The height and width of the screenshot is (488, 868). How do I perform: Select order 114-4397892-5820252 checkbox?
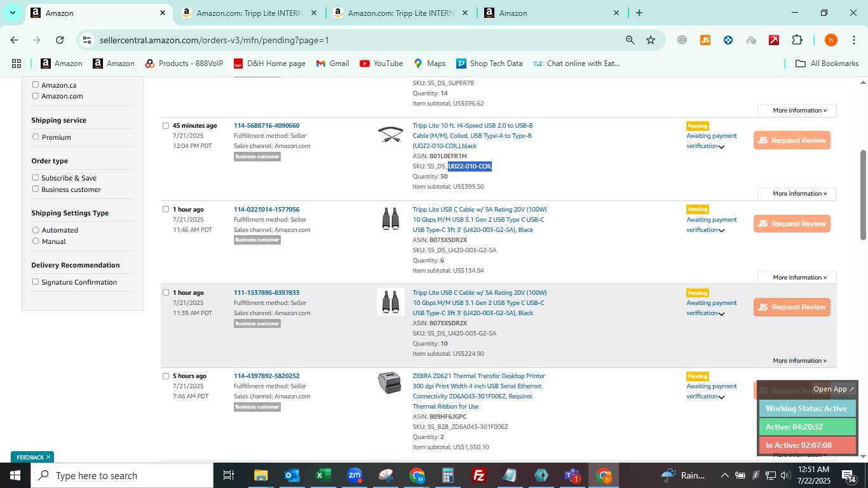pos(166,376)
